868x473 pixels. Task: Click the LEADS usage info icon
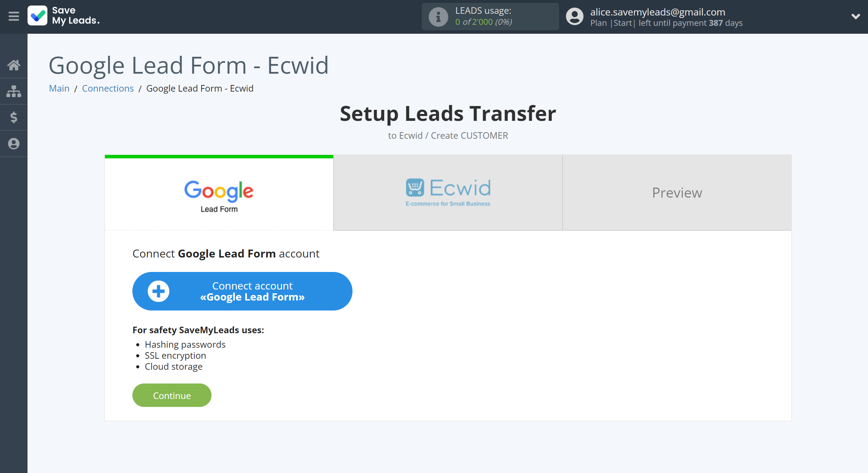(x=437, y=16)
